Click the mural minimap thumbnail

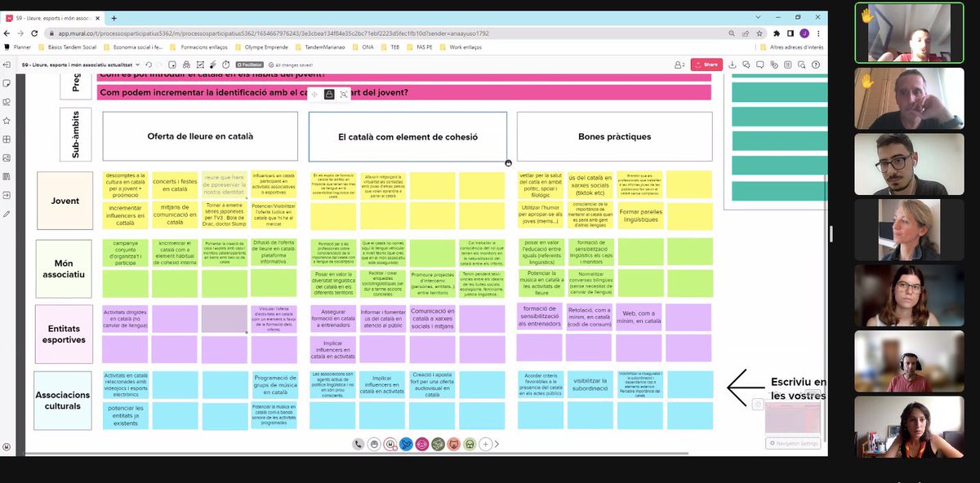792,418
